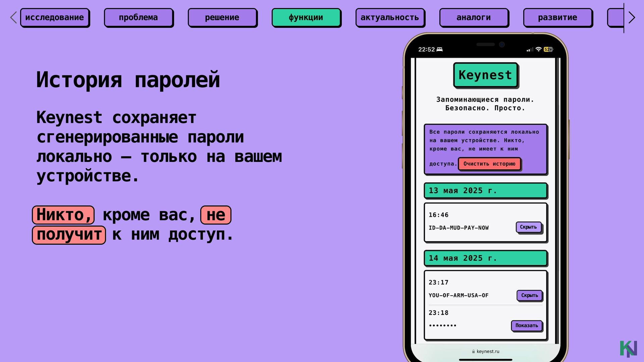Hide the YOU-OF-ARM-USA-OF password

529,295
